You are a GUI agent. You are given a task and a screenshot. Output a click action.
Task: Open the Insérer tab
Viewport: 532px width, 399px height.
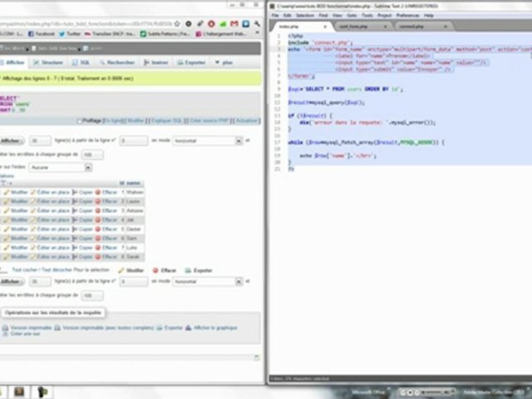click(x=156, y=63)
